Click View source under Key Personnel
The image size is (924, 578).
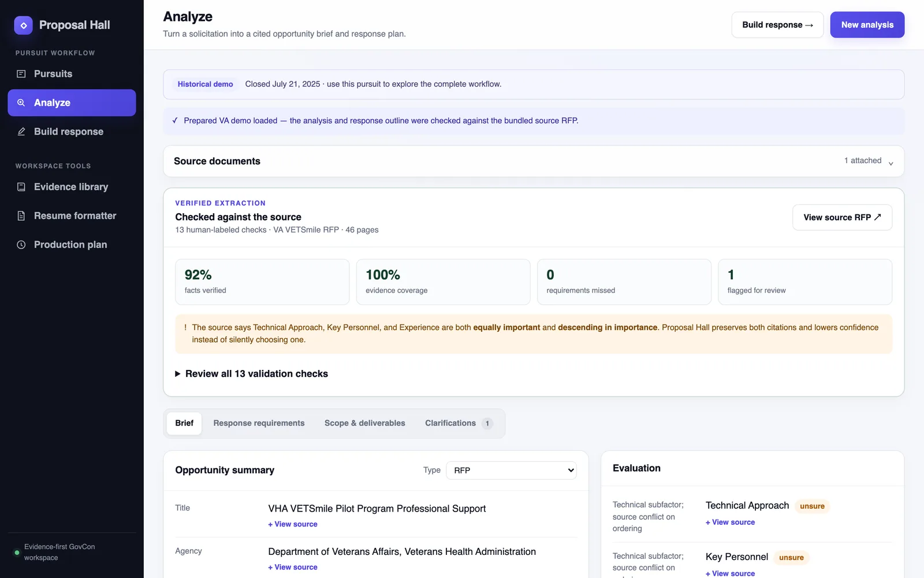(730, 573)
